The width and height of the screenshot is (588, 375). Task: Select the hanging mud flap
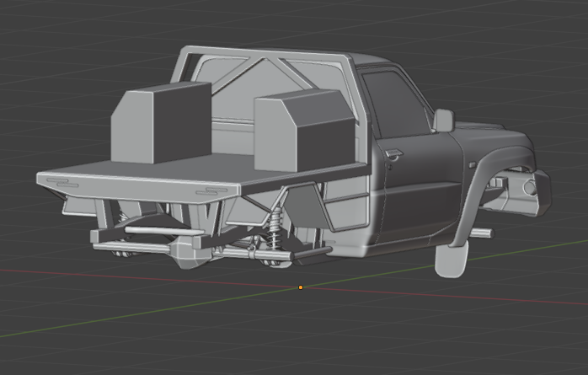click(451, 260)
